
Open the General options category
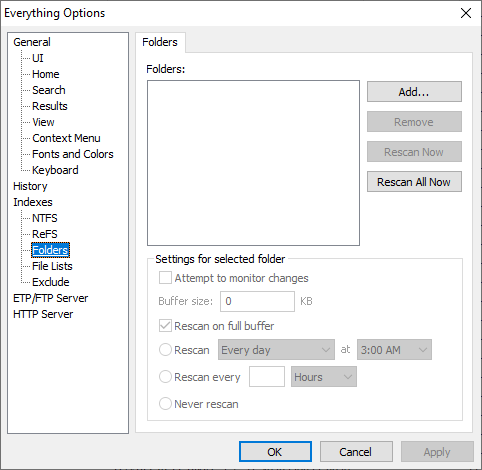click(x=32, y=42)
